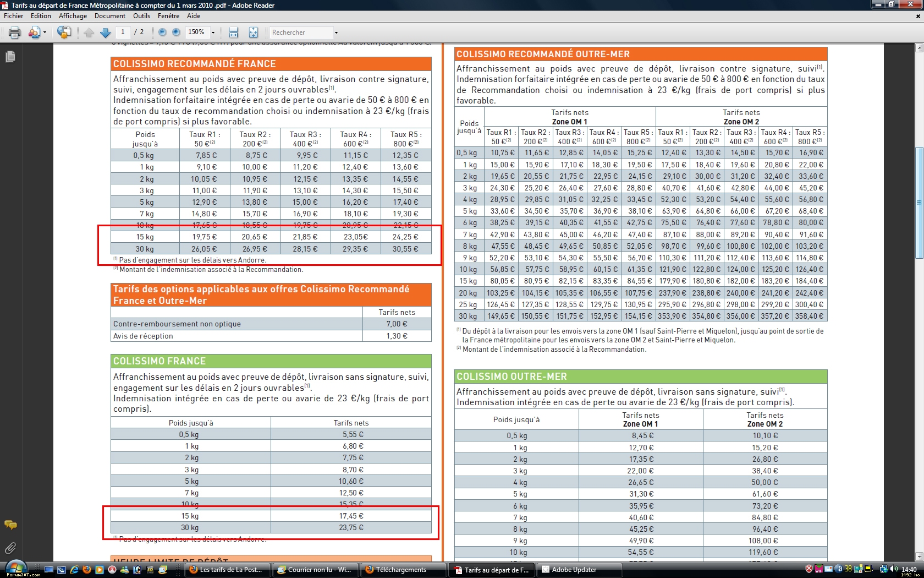The height and width of the screenshot is (578, 924).
Task: Close the document with the menu bar X
Action: click(918, 16)
